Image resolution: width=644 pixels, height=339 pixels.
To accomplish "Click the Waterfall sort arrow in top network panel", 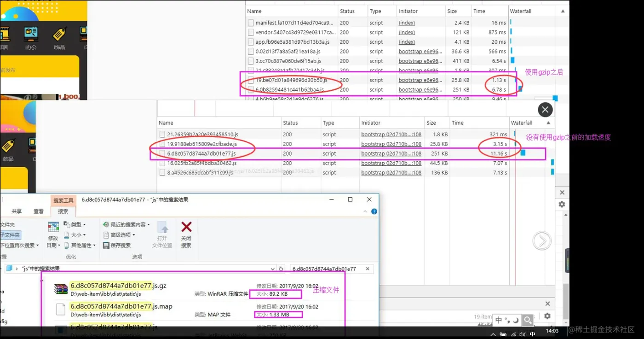I will [563, 11].
